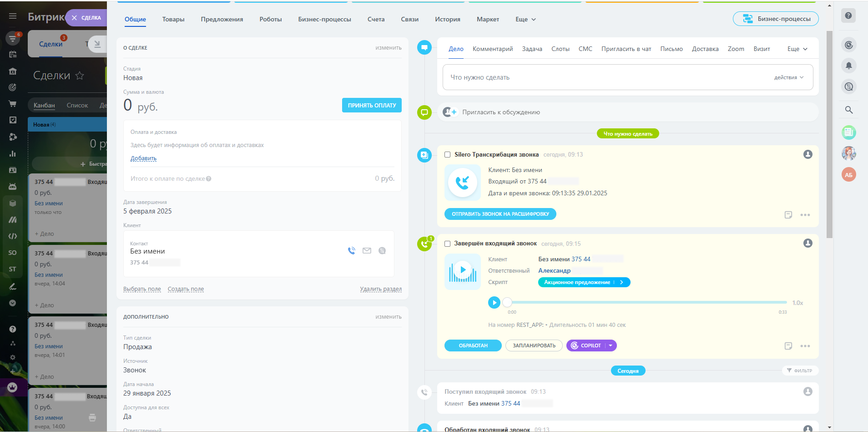This screenshot has width=868, height=432.
Task: Expand the Еще menu in deal tabs
Action: click(525, 19)
